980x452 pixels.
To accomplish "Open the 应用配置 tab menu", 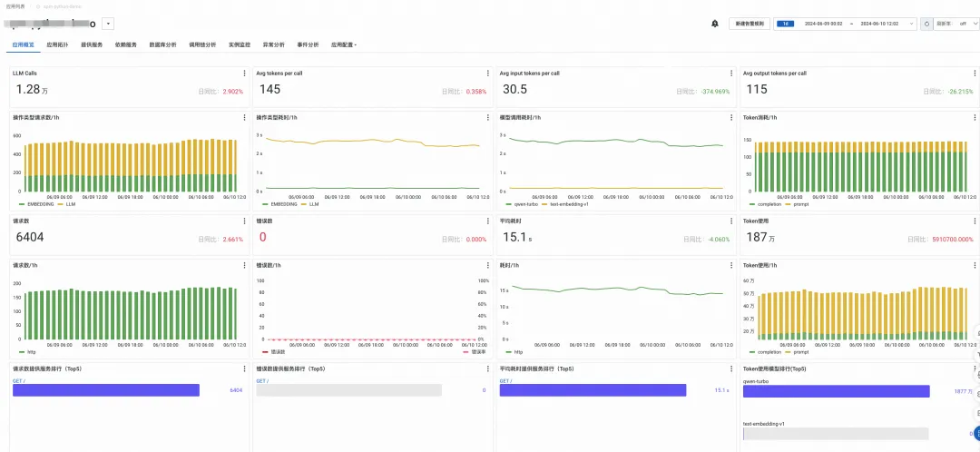I will (x=344, y=45).
